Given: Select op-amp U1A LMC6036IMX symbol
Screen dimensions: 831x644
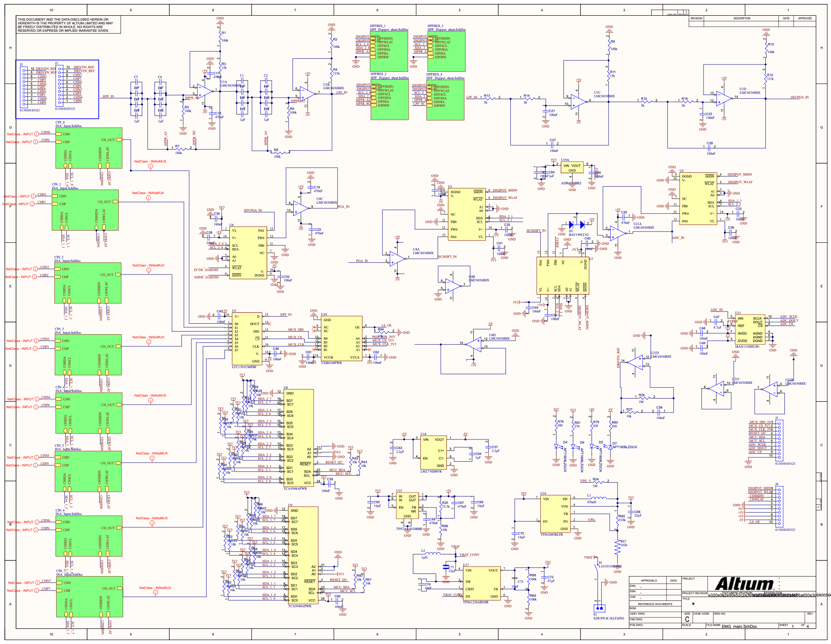Looking at the screenshot, I should click(204, 91).
